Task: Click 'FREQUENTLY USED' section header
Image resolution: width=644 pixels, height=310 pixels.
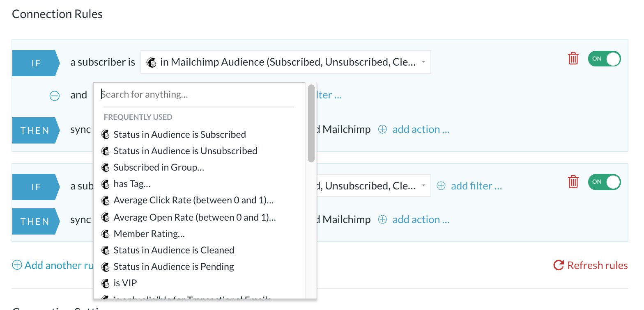Action: point(138,117)
